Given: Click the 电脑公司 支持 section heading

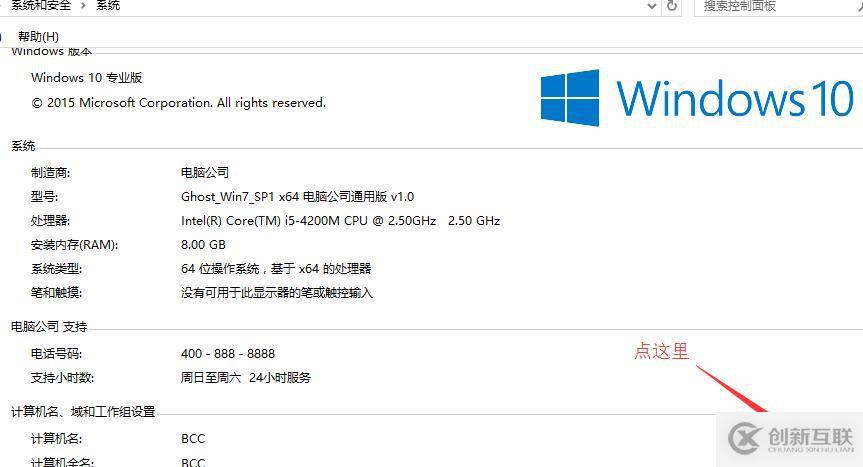Looking at the screenshot, I should click(49, 327).
